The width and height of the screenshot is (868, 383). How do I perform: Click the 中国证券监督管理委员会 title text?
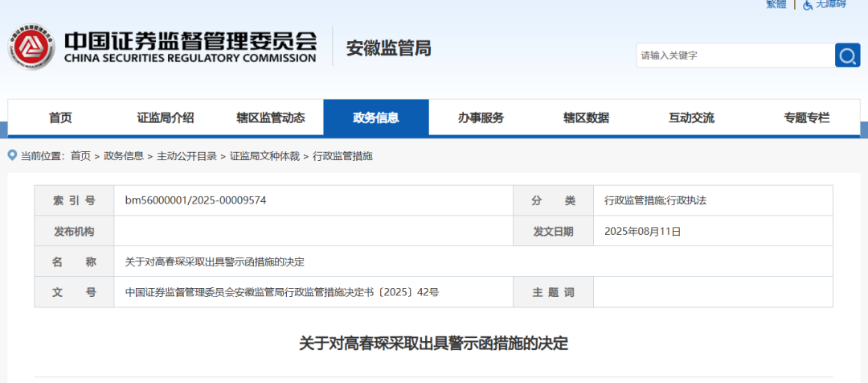pyautogui.click(x=190, y=40)
